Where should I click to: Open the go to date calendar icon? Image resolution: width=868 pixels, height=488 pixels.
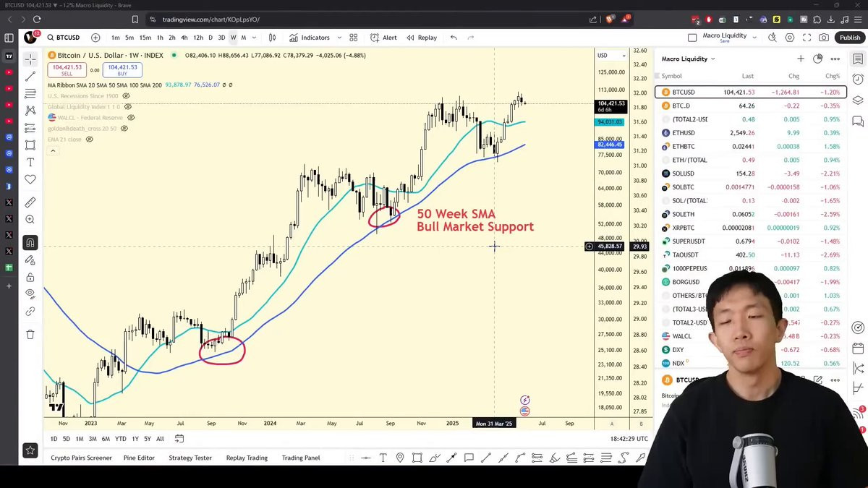[179, 439]
